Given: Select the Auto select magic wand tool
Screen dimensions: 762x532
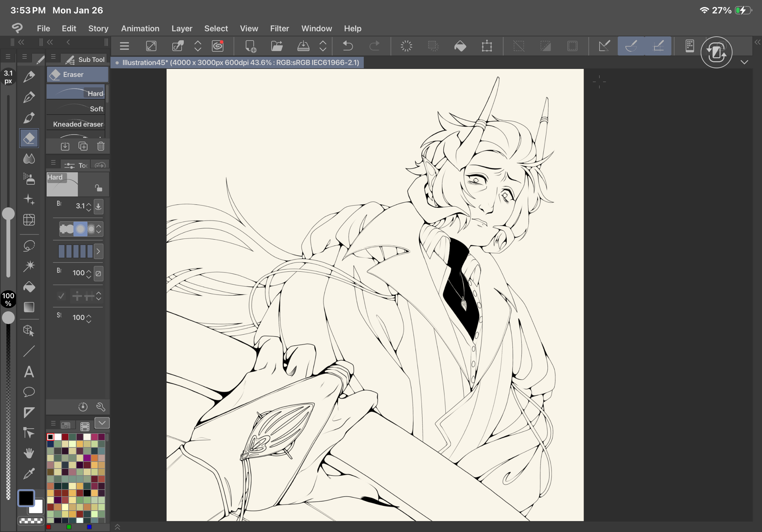Looking at the screenshot, I should (29, 266).
